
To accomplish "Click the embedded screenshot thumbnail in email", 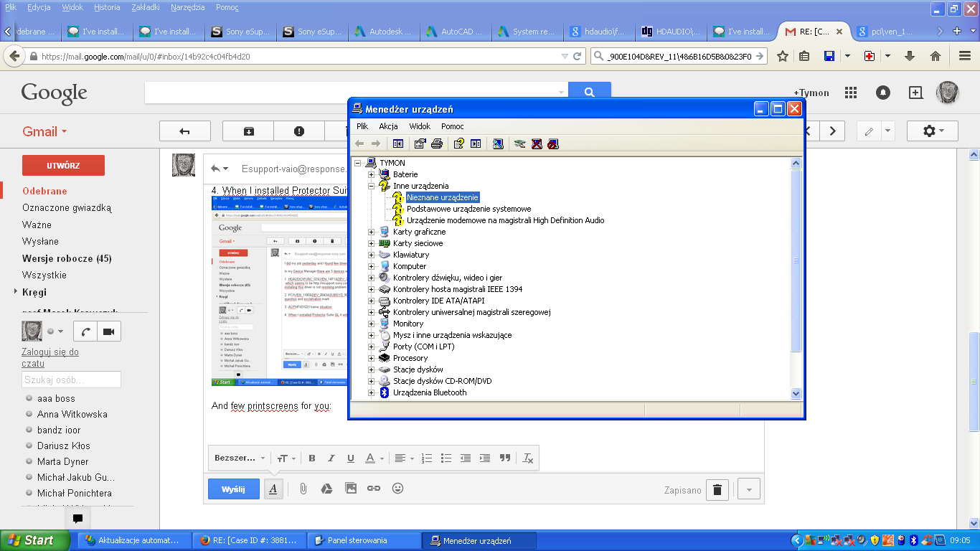I will tap(280, 291).
